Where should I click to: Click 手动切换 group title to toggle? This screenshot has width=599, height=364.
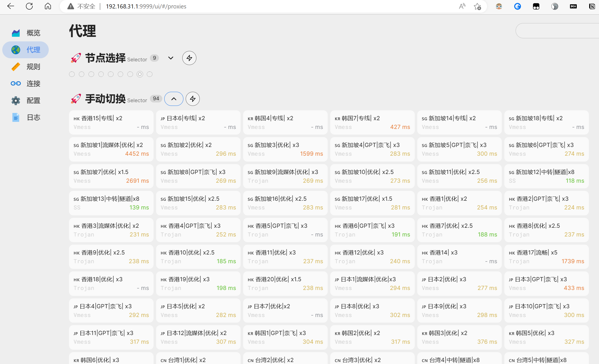click(x=105, y=99)
